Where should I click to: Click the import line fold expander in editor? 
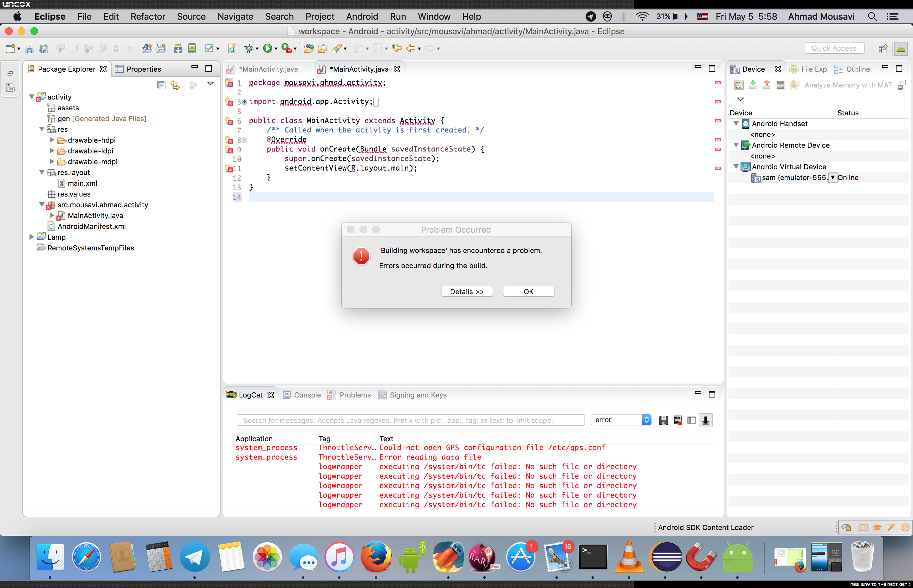244,101
